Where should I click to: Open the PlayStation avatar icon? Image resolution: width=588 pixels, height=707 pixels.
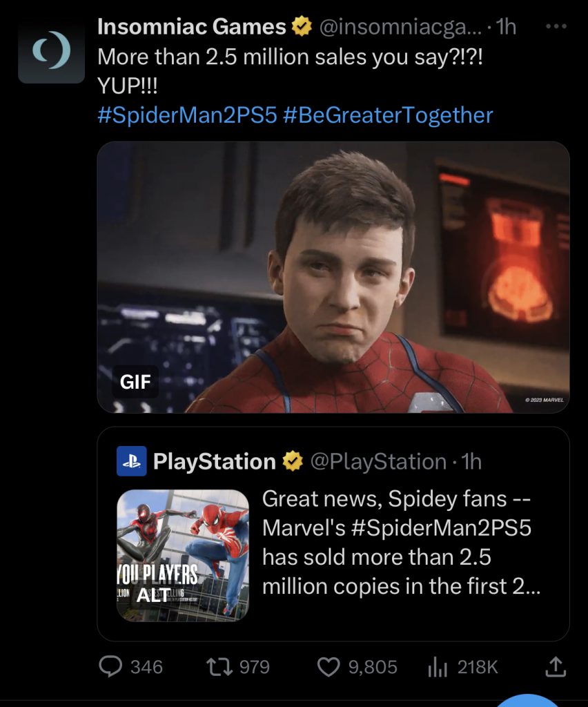pyautogui.click(x=131, y=461)
